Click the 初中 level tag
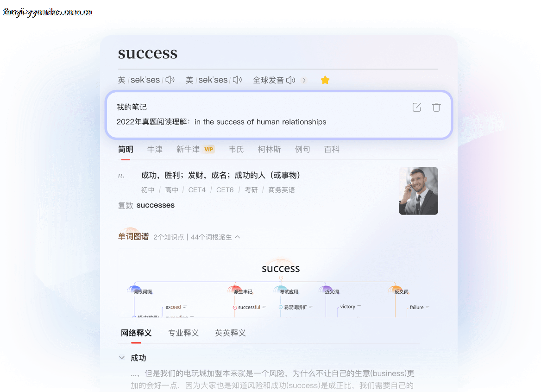The height and width of the screenshot is (392, 541). pyautogui.click(x=148, y=190)
